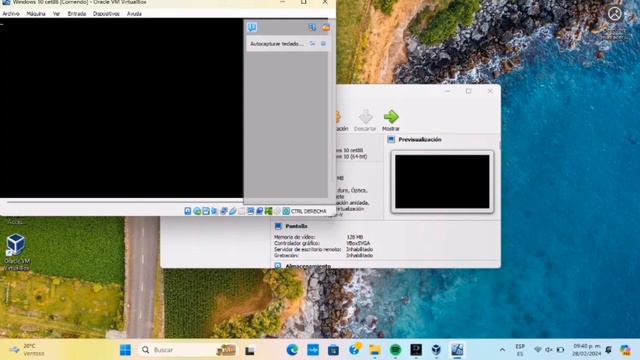The height and width of the screenshot is (360, 640).
Task: Open the Windows Start menu
Action: pos(125,350)
